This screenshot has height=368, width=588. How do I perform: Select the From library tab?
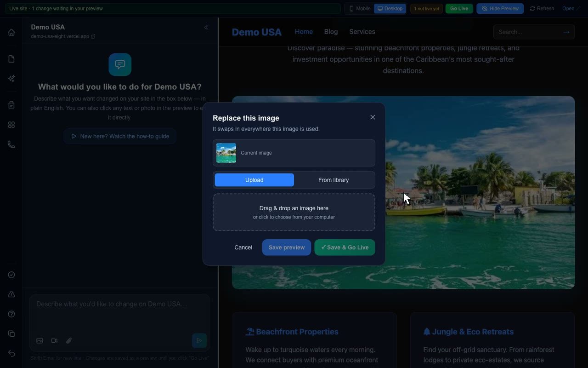334,180
